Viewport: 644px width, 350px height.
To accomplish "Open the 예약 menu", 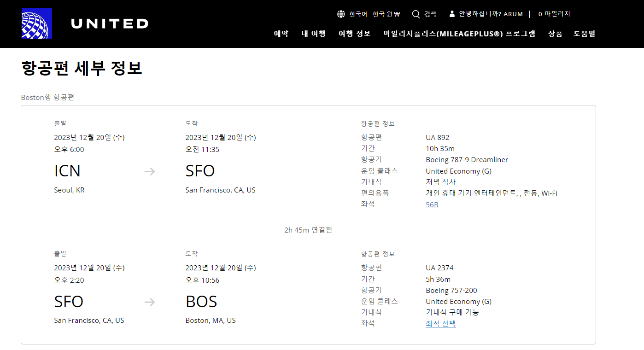I will click(x=281, y=33).
